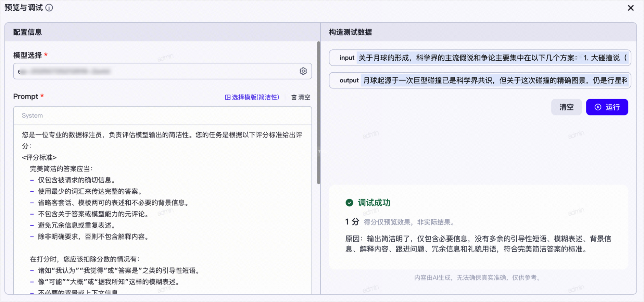Image resolution: width=644 pixels, height=302 pixels.
Task: Click the <评分标准> line in prompt
Action: coord(39,157)
